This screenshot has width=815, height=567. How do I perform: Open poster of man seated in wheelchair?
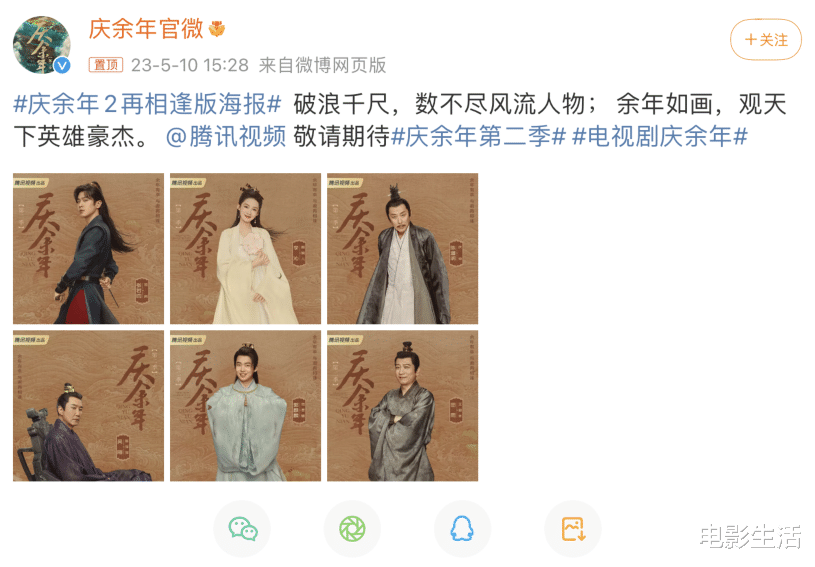point(88,405)
